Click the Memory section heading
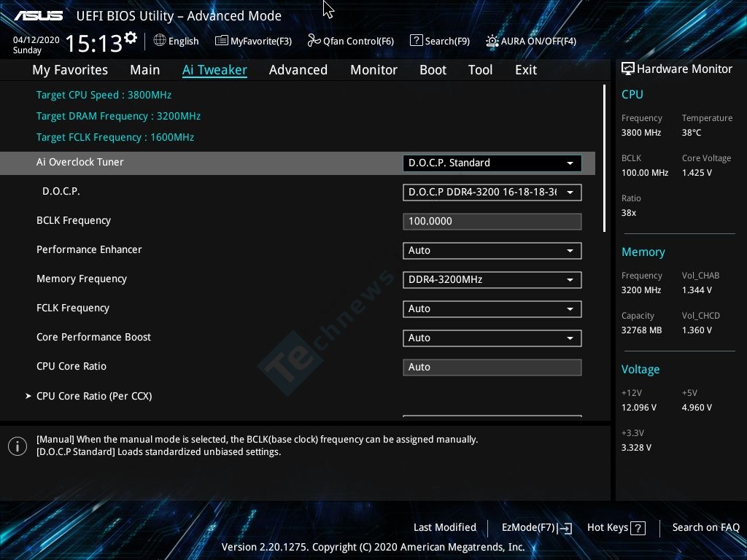Screen dimensions: 747x560 click(643, 252)
